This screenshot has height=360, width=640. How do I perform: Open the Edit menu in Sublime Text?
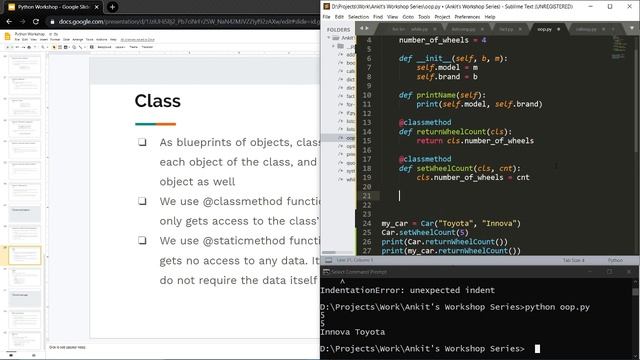pos(339,17)
